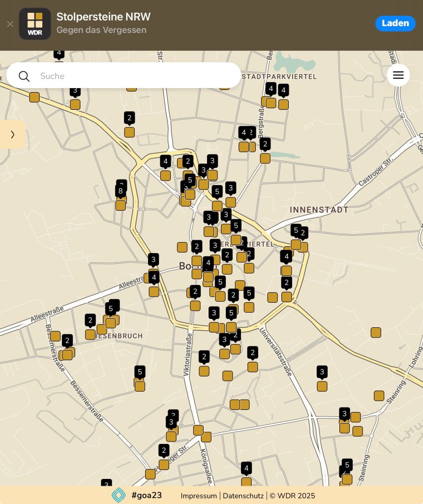Close the Stolpersteine NRW app banner
This screenshot has height=504, width=423.
pos(10,24)
